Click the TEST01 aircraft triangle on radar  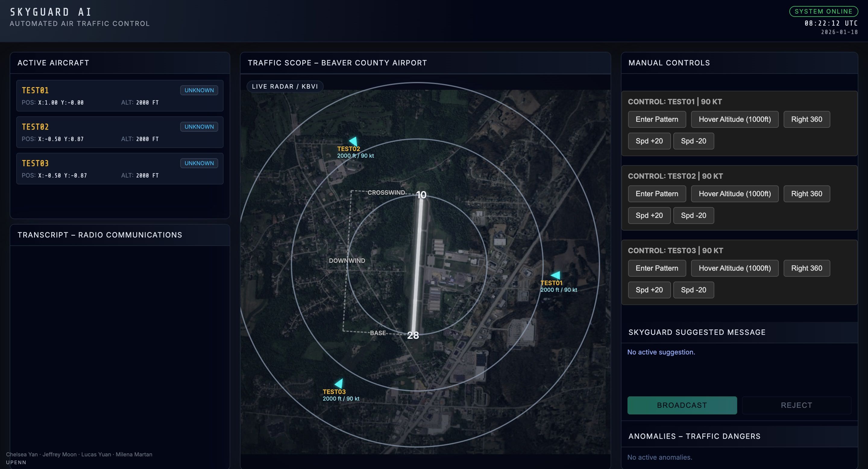(556, 275)
